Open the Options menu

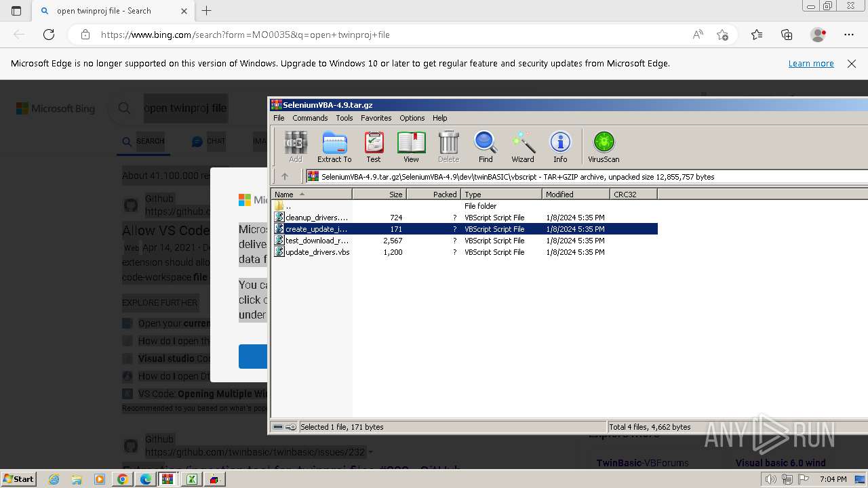point(412,118)
